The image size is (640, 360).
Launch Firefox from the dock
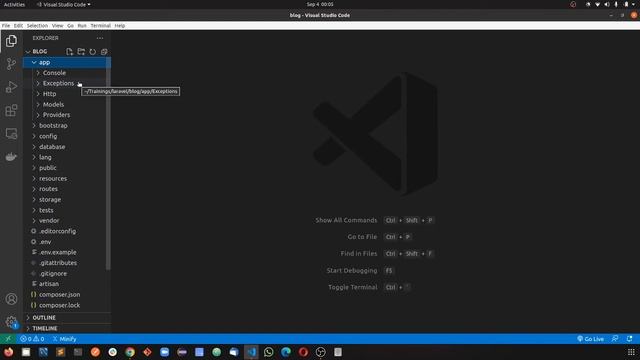click(x=9, y=352)
